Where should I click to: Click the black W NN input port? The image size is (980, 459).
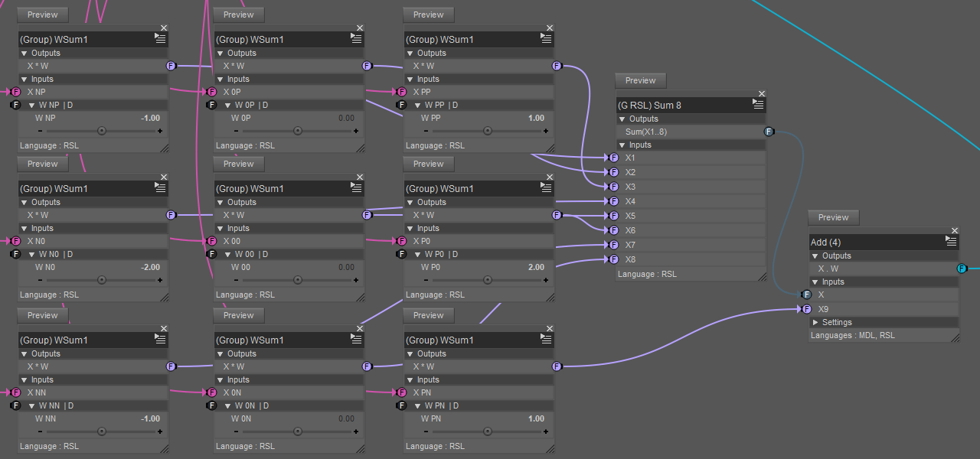click(x=16, y=405)
